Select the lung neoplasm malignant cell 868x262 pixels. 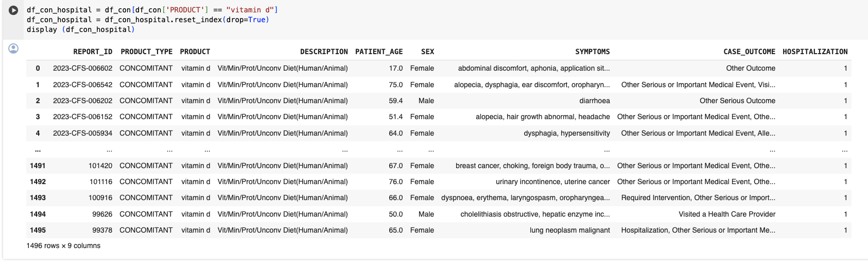click(570, 230)
